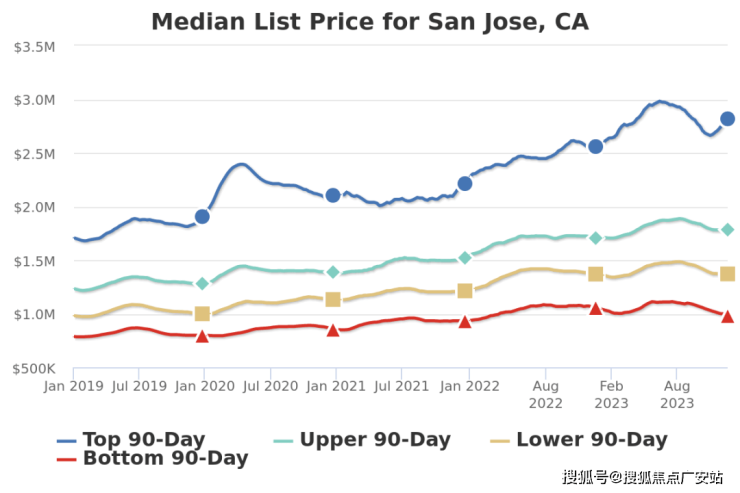Click the Lower 90-Day square marker at Jan 2021
The height and width of the screenshot is (493, 740).
(333, 299)
